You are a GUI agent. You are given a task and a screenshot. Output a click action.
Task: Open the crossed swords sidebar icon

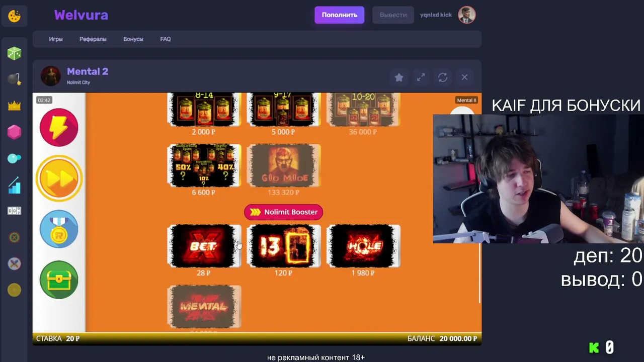(14, 263)
